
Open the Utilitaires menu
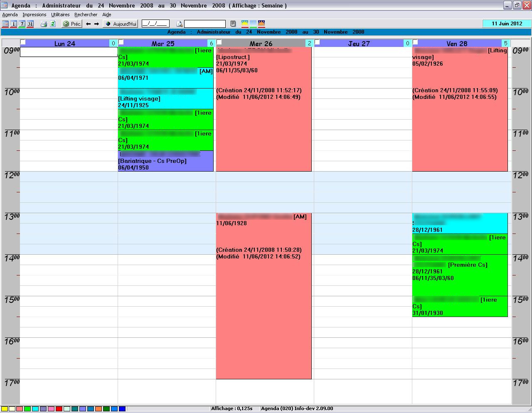pos(60,15)
